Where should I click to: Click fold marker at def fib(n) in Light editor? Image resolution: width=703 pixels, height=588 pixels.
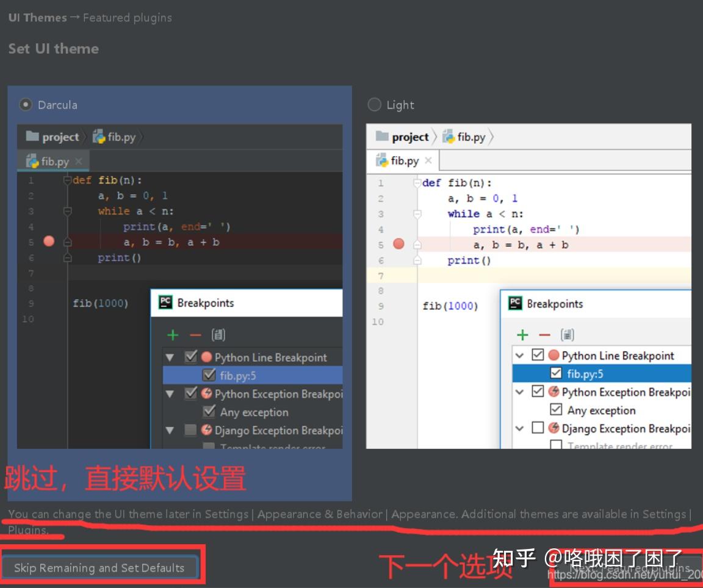[x=417, y=183]
